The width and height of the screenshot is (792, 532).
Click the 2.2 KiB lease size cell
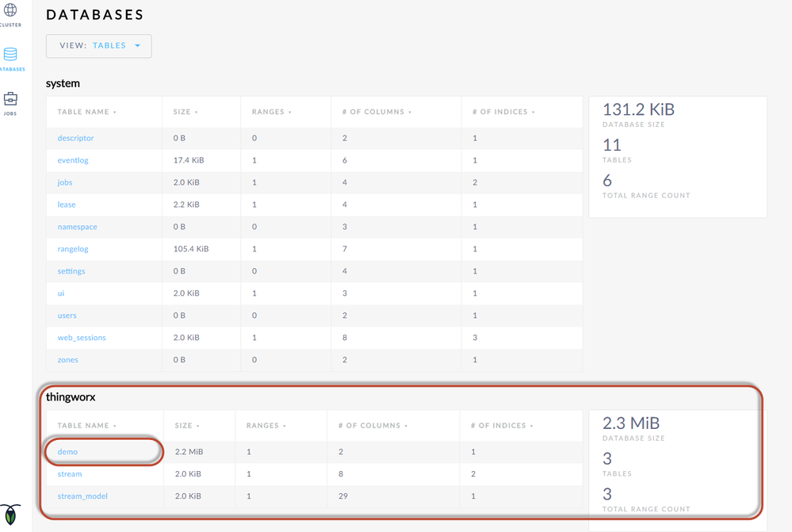pyautogui.click(x=186, y=205)
